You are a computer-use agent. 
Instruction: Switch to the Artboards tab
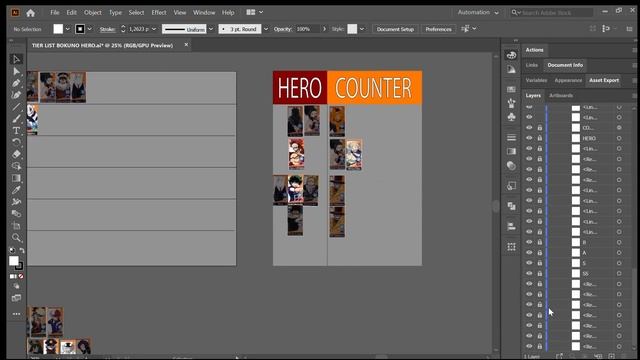pos(561,96)
